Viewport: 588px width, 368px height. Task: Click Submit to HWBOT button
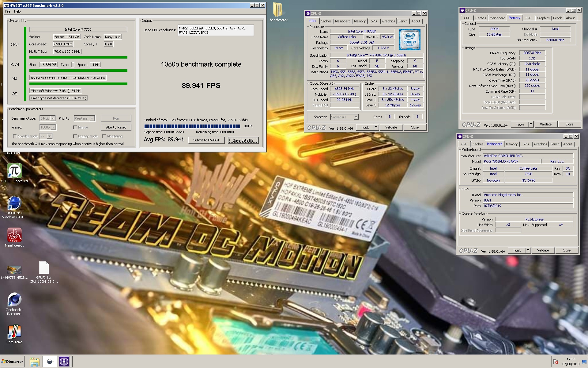click(206, 140)
